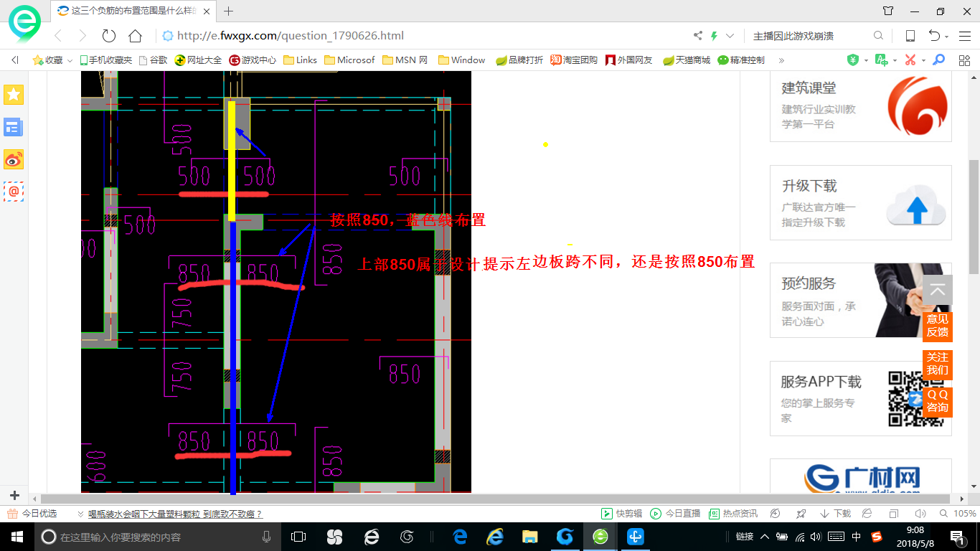Open the extensions grid icon
Image resolution: width=980 pixels, height=551 pixels.
[964, 60]
